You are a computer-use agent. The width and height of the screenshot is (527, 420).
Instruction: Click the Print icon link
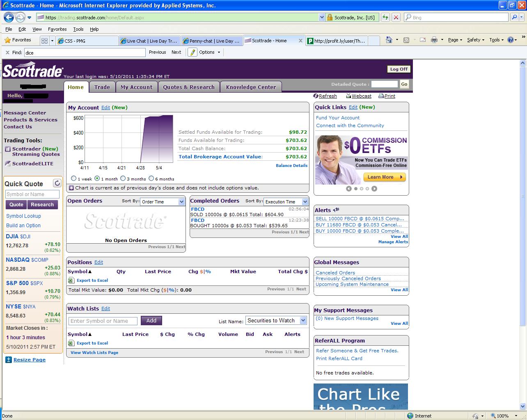(x=381, y=96)
